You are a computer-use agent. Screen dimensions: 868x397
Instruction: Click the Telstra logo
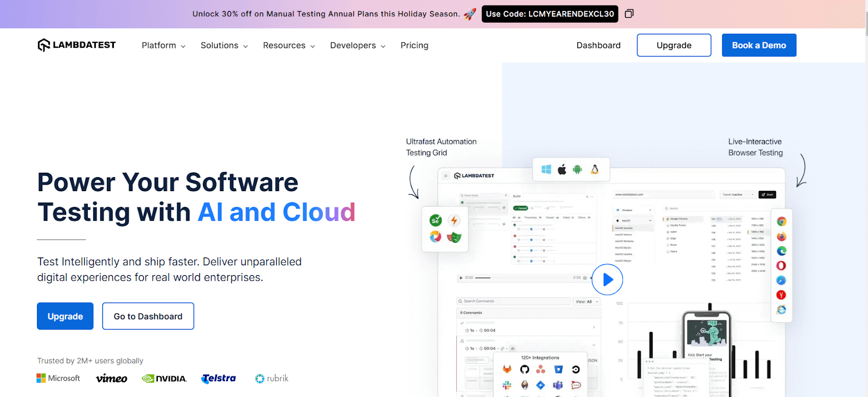point(219,379)
